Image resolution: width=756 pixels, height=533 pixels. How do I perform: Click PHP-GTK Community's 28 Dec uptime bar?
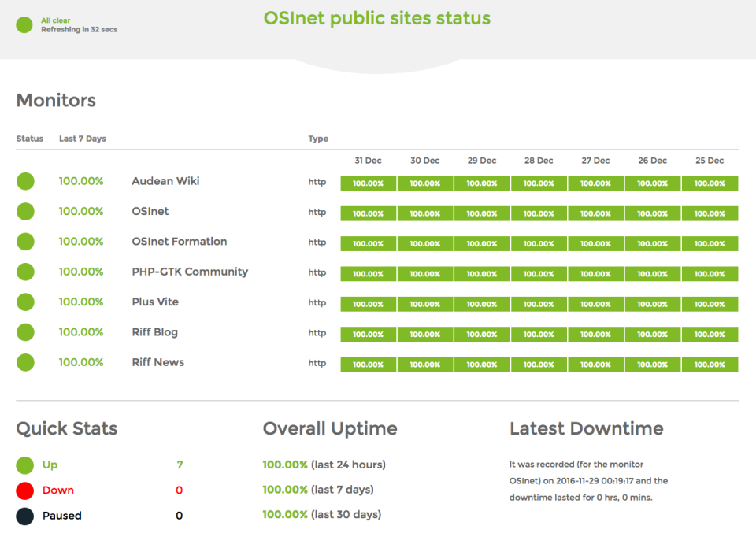pos(539,274)
